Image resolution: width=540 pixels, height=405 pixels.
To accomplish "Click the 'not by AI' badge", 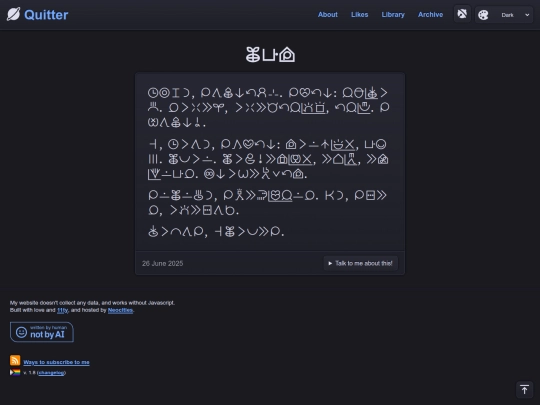I will click(42, 332).
